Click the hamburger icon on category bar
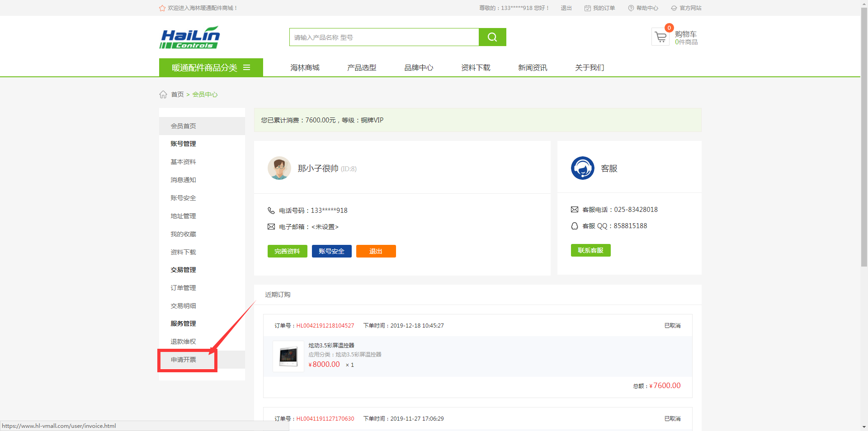The image size is (868, 431). (x=247, y=67)
